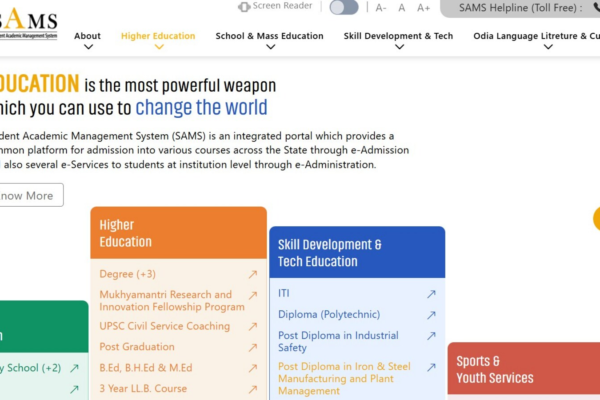Click the arrow icon beside Post Graduation
The height and width of the screenshot is (400, 600).
(253, 347)
